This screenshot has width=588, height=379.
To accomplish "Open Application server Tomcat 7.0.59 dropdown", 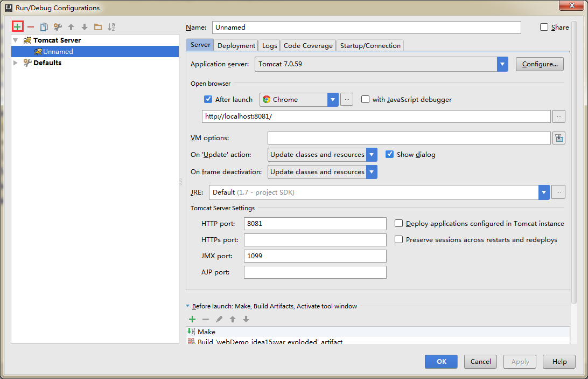I will (x=502, y=64).
